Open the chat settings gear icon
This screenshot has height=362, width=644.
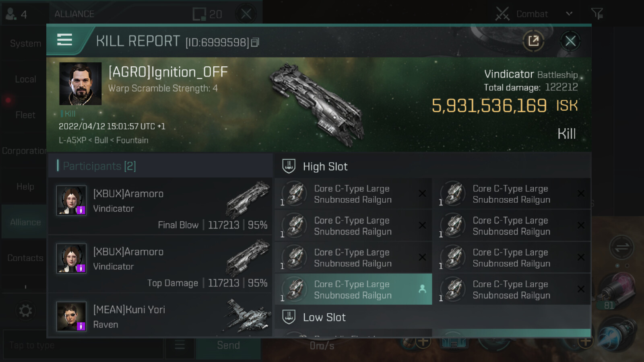pyautogui.click(x=25, y=311)
